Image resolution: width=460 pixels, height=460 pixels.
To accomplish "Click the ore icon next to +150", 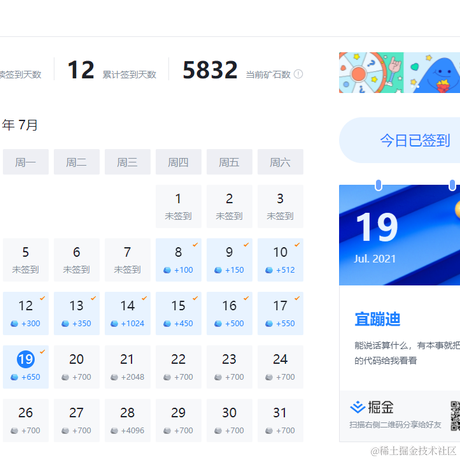I will pyautogui.click(x=218, y=270).
